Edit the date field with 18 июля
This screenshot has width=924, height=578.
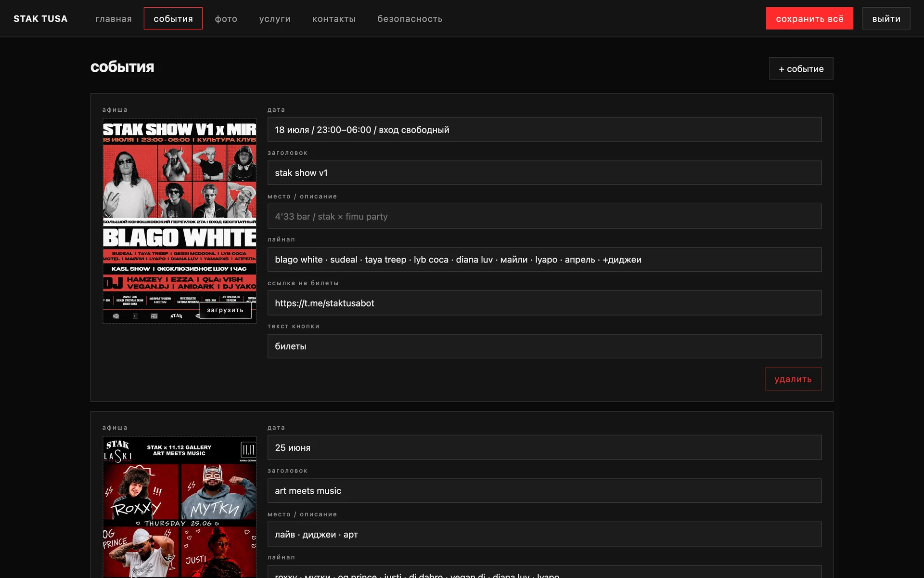click(x=544, y=130)
